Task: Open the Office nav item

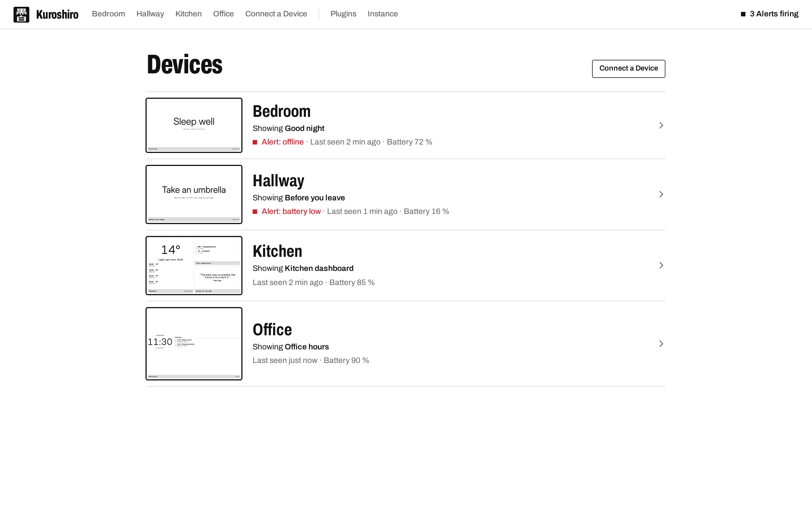Action: pos(223,14)
